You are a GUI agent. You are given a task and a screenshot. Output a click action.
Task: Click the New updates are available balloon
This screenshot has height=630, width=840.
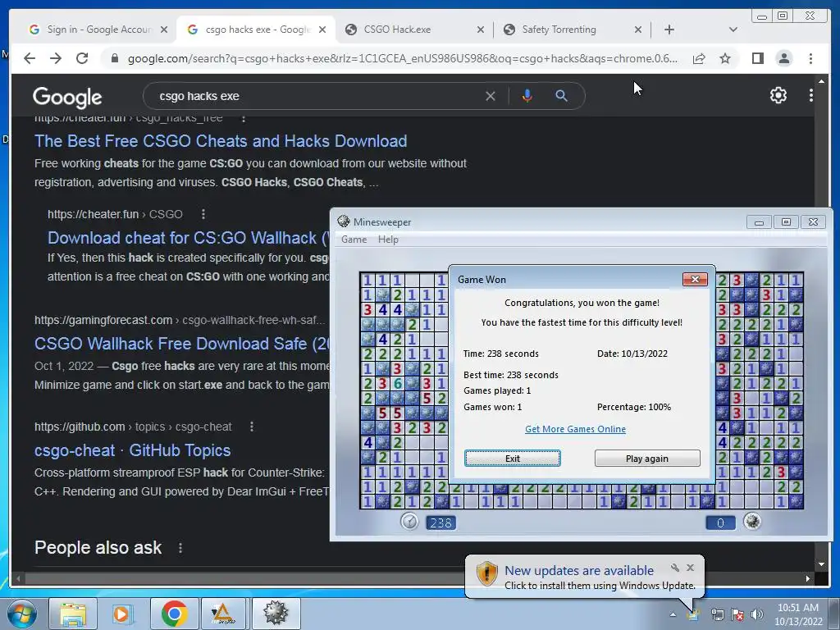coord(584,577)
